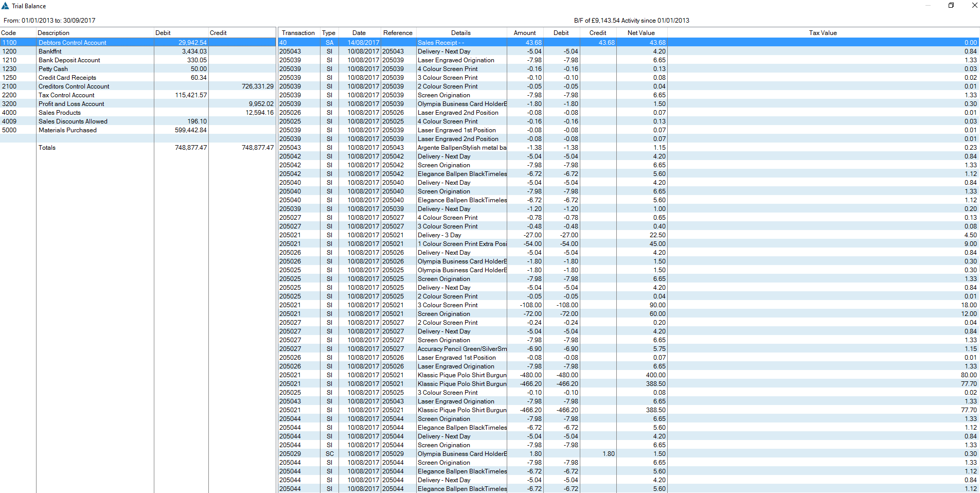980x493 pixels.
Task: Click the -72.00 Screen Origination amount
Action: (532, 314)
